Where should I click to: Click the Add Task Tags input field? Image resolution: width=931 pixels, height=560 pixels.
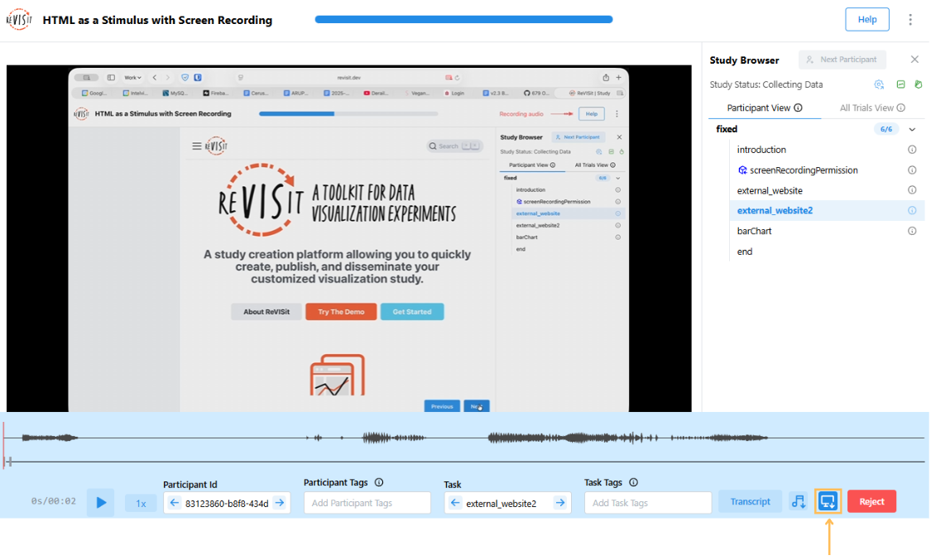point(647,501)
